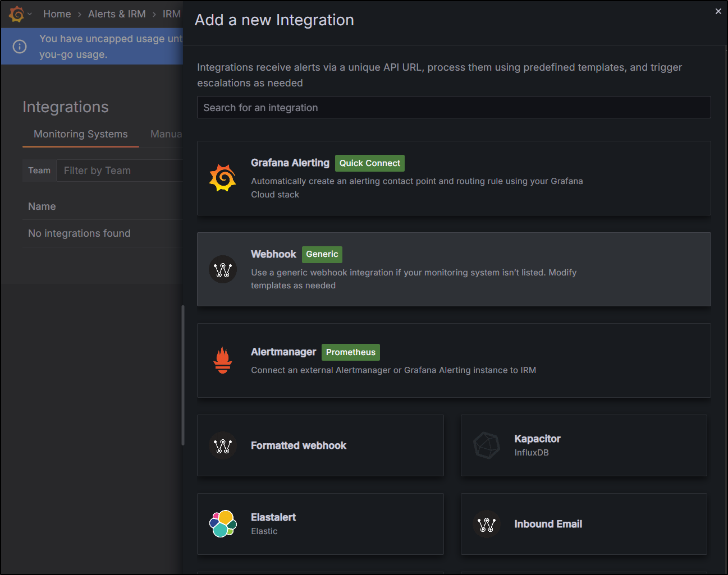This screenshot has width=728, height=575.
Task: Open the Alerts & IRM breadcrumb link
Action: pyautogui.click(x=117, y=14)
